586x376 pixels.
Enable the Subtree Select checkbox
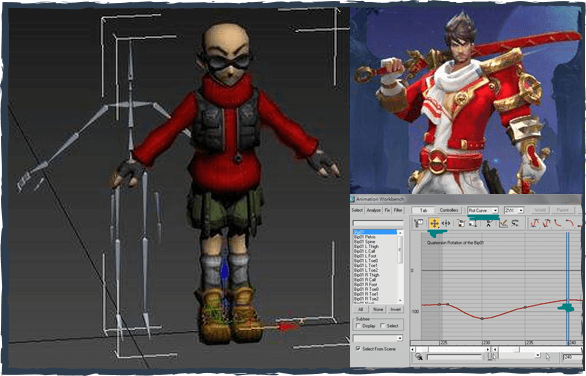382,326
